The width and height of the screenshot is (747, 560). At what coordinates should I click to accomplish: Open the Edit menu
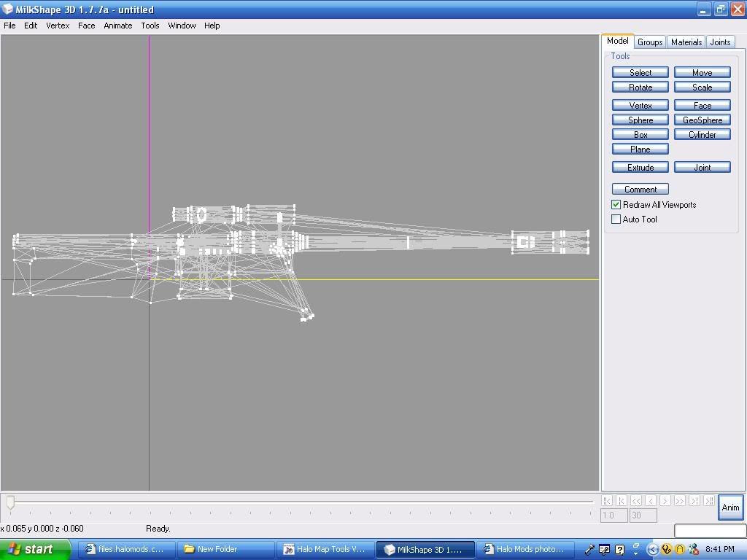(x=31, y=26)
